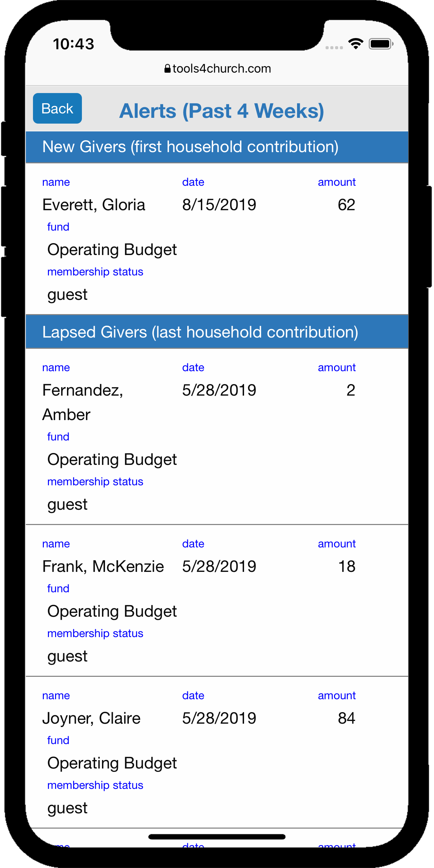
Task: Select the New Givers section header
Action: [190, 147]
